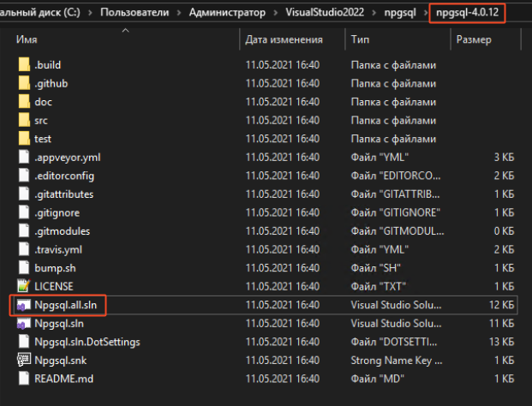This screenshot has height=406, width=532.
Task: Select the .build folder name
Action: [x=47, y=65]
